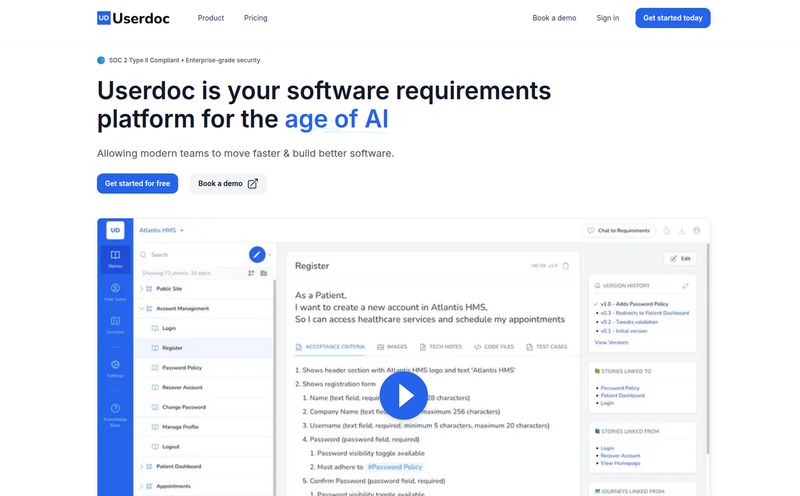
Task: Click the Acceptance Criteria tab
Action: [x=330, y=346]
